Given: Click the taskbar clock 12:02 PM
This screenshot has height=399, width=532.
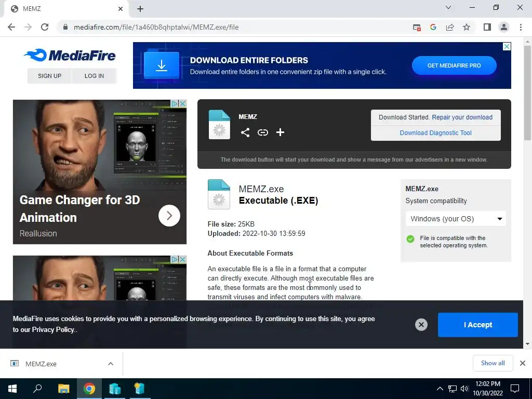Looking at the screenshot, I should [x=487, y=384].
